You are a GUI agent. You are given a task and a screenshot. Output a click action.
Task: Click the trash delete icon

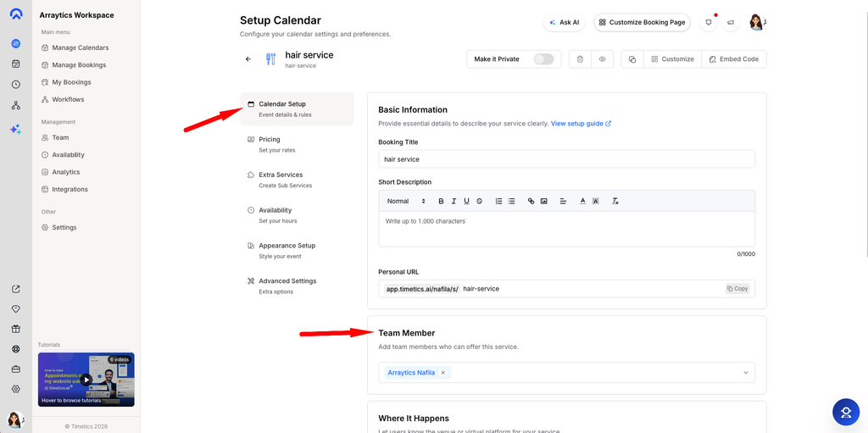coord(580,59)
